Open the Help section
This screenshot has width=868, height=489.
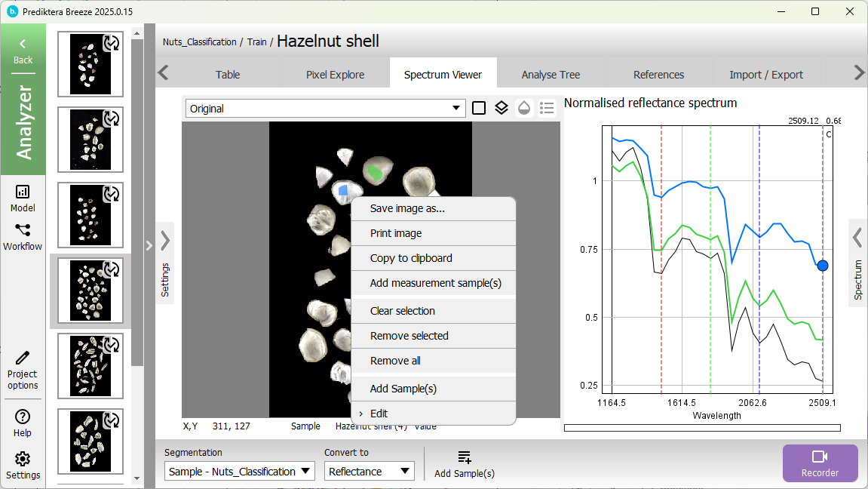(x=23, y=423)
